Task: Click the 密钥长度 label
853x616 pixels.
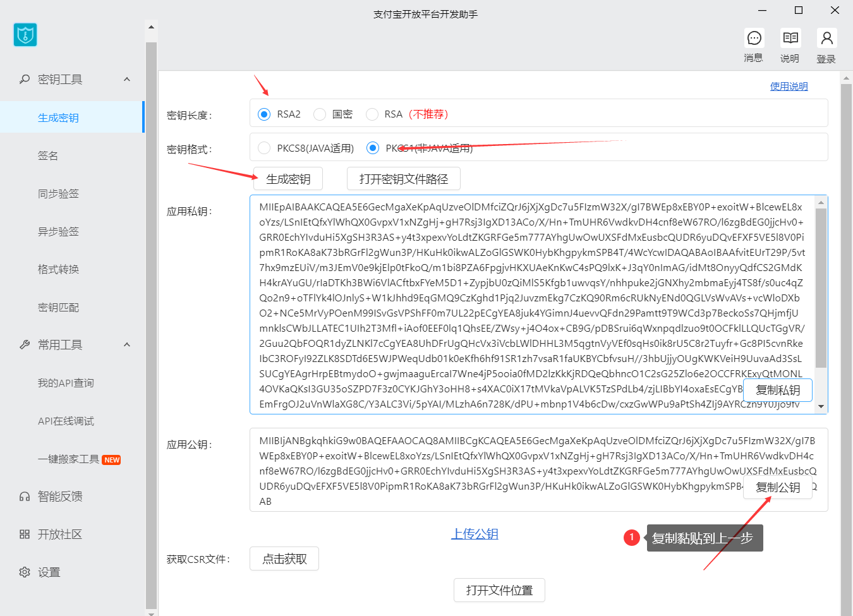Action: 190,115
